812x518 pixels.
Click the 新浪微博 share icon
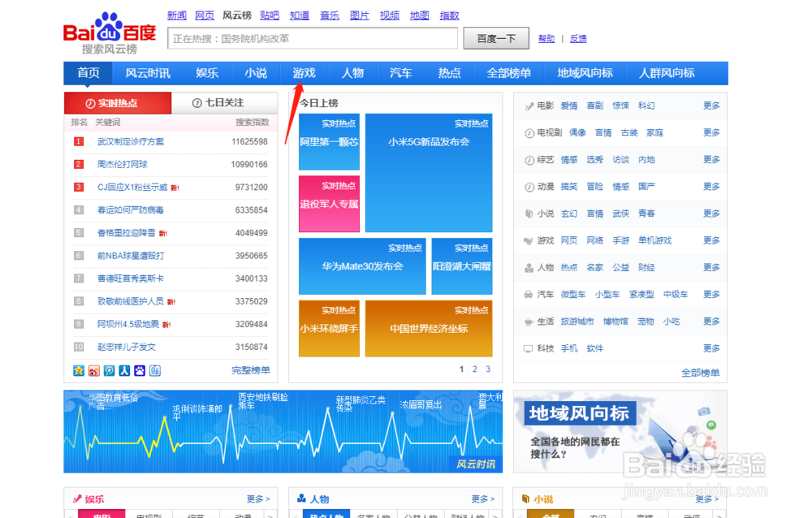[x=92, y=370]
